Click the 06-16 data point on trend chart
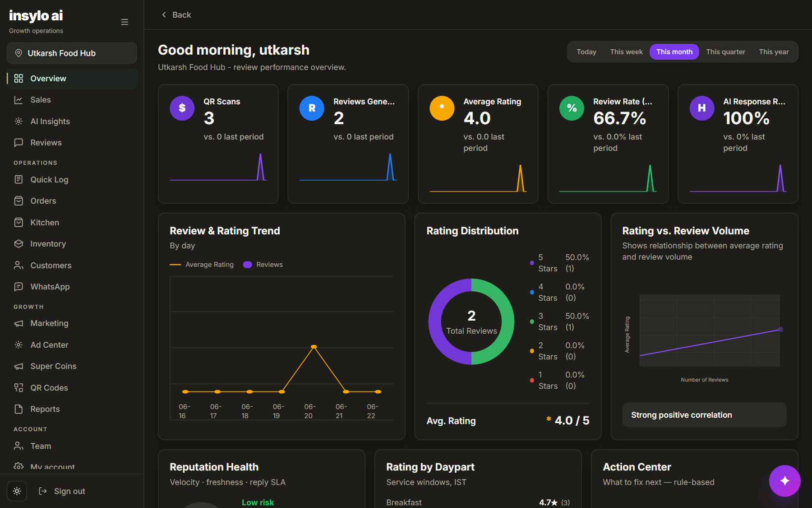This screenshot has width=812, height=508. coord(185,391)
